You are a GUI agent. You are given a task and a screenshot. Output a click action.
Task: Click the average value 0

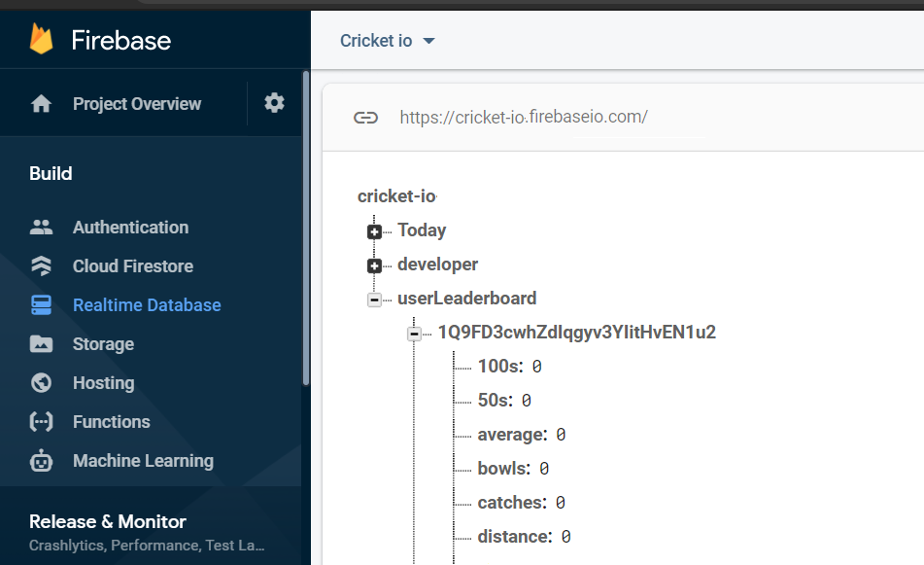561,435
